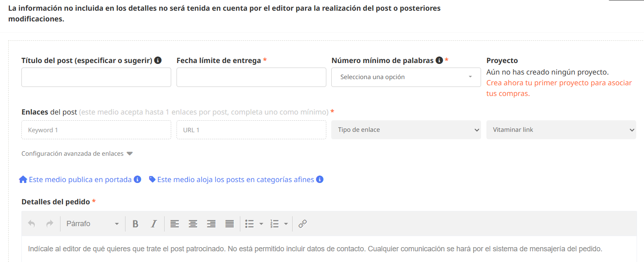
Task: Justify the paragraph text
Action: [229, 224]
